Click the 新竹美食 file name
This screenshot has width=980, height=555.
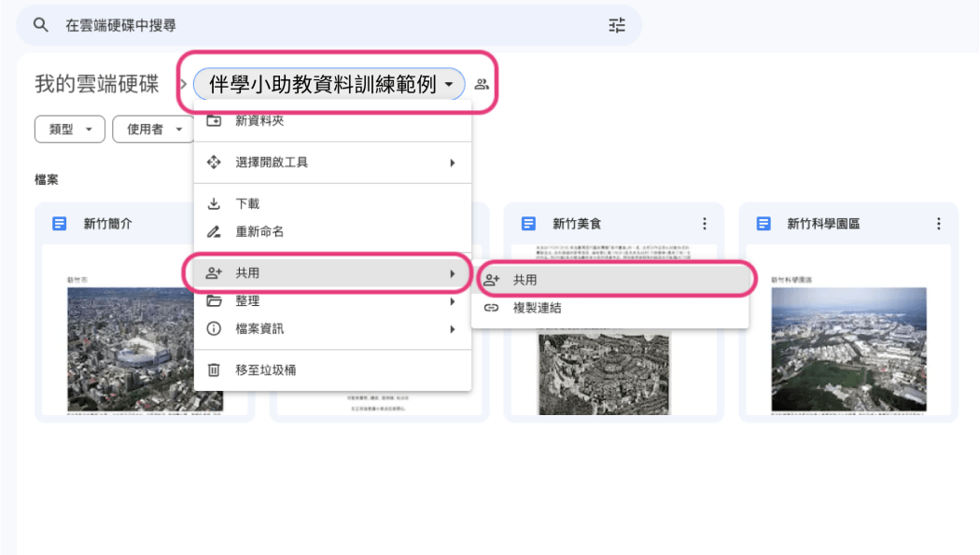tap(577, 224)
